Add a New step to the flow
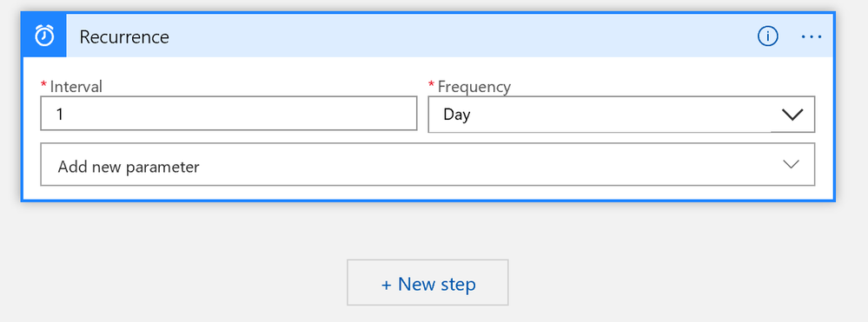Image resolution: width=868 pixels, height=322 pixels. point(427,282)
